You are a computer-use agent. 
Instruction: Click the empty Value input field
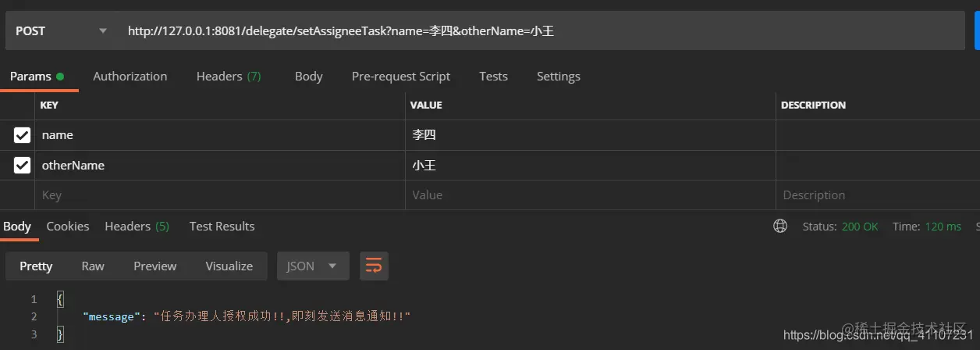pyautogui.click(x=591, y=195)
